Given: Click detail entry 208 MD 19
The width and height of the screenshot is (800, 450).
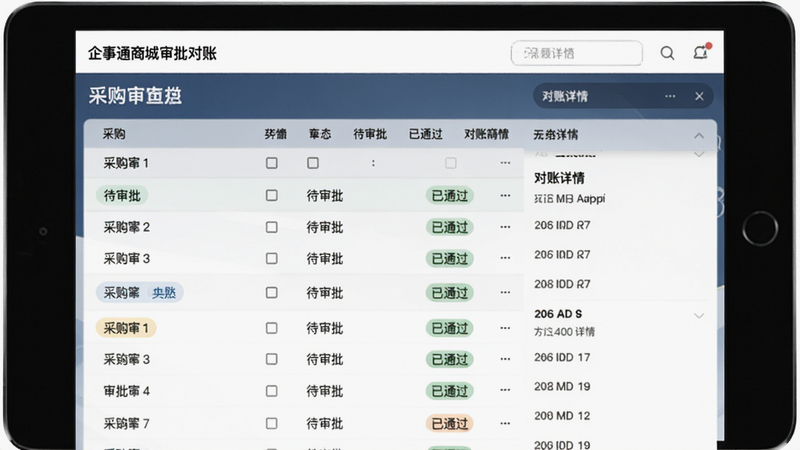Looking at the screenshot, I should click(x=562, y=387).
